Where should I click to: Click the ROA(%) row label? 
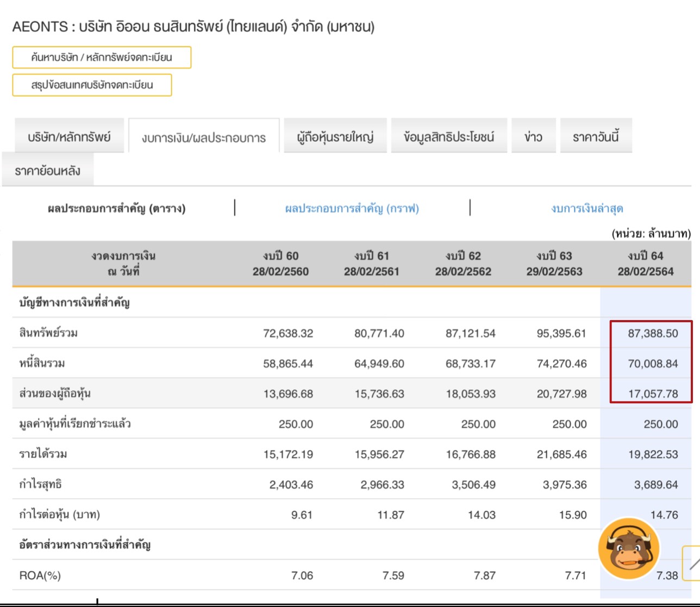point(40,575)
